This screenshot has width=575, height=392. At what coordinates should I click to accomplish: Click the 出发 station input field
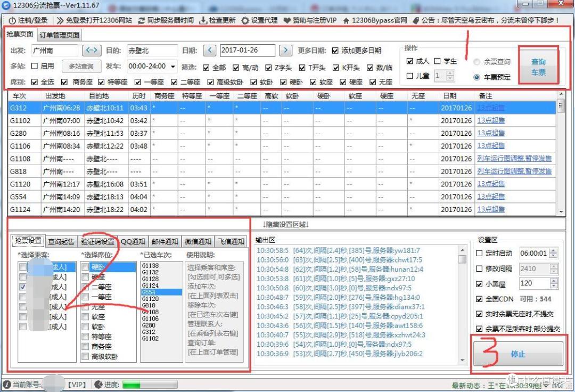coord(55,50)
